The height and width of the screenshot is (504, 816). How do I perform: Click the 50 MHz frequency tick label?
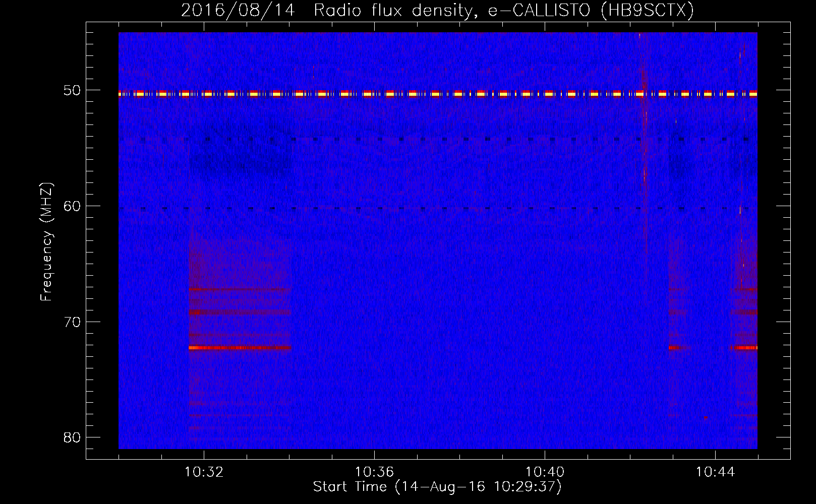pyautogui.click(x=72, y=90)
